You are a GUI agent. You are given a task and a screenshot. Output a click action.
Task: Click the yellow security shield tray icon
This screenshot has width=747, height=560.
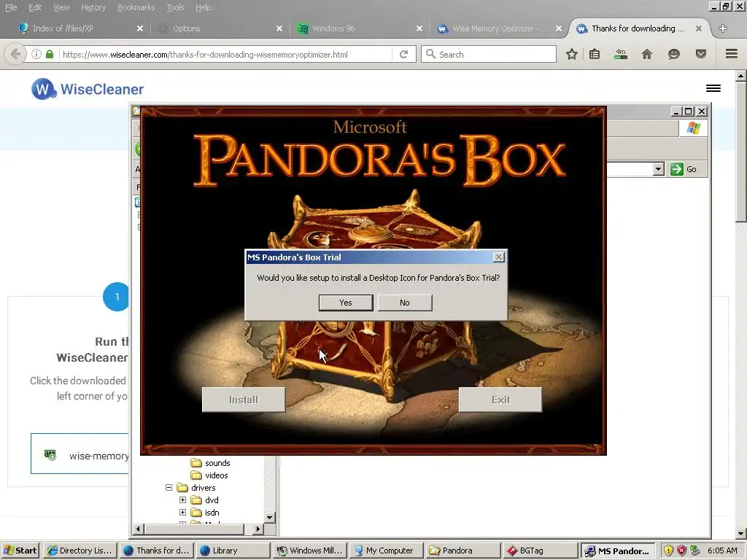click(x=668, y=551)
